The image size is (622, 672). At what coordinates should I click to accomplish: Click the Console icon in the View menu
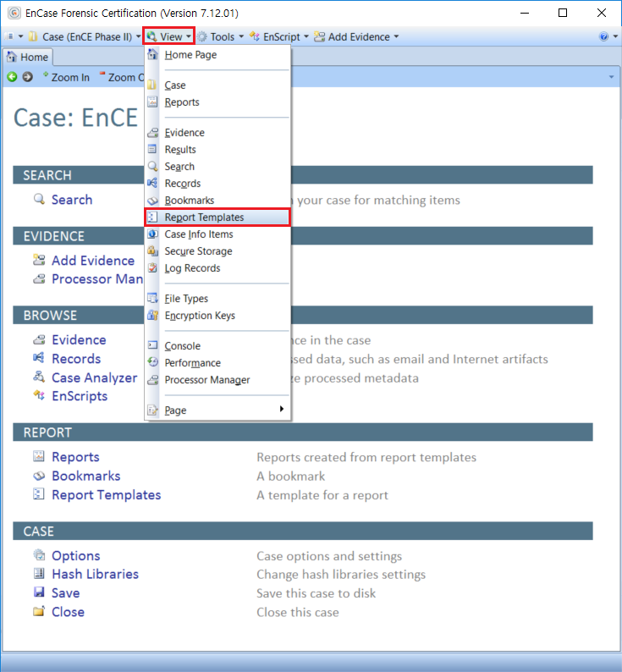tap(152, 345)
